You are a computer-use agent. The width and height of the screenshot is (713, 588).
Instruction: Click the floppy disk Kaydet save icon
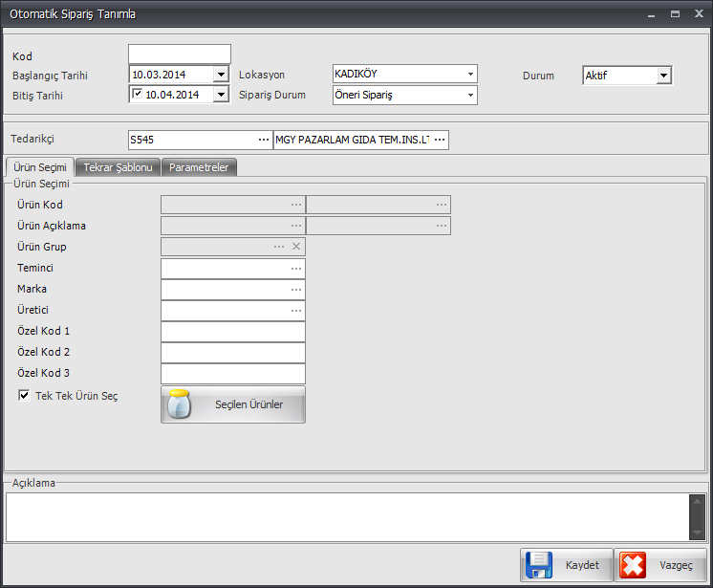point(540,565)
